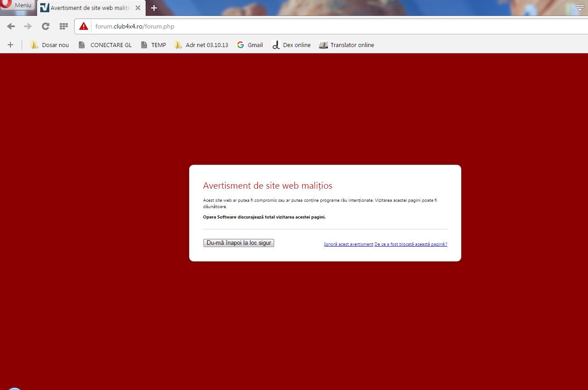The height and width of the screenshot is (390, 588).
Task: Open the TEMP bookmark
Action: (154, 45)
